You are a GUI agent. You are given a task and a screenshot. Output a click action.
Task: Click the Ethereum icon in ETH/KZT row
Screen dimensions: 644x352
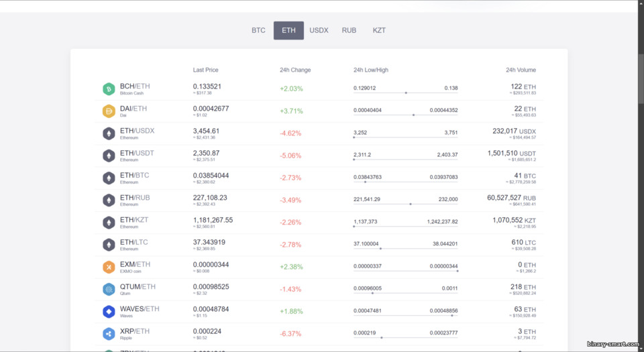[109, 223]
